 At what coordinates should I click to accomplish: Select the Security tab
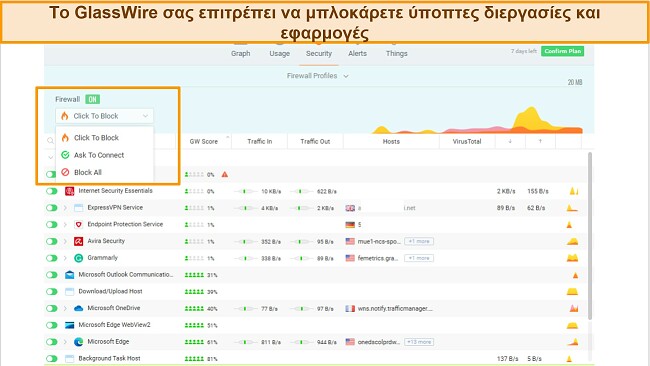pos(319,53)
